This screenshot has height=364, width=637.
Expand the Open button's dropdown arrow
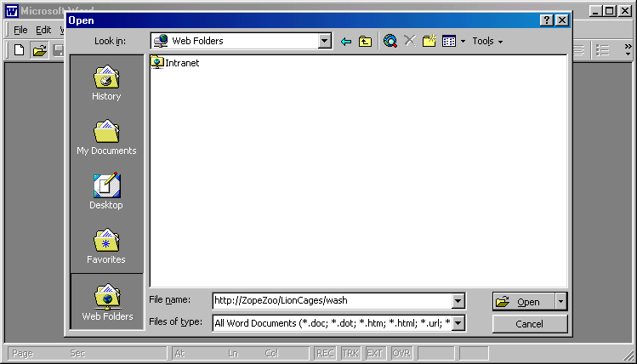560,301
